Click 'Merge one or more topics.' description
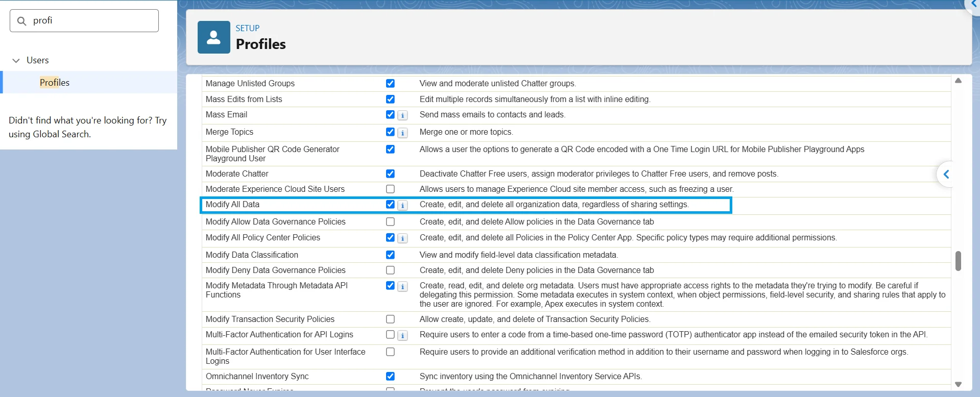This screenshot has width=980, height=397. tap(466, 132)
